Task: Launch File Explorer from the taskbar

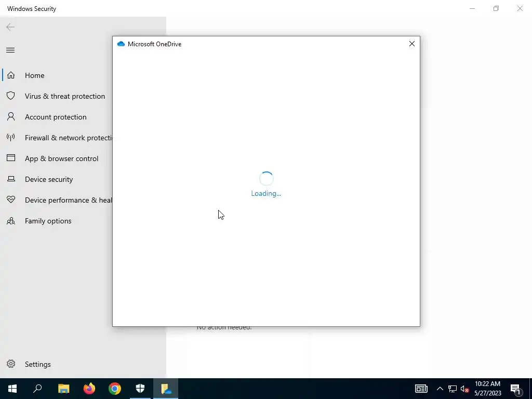Action: point(63,389)
